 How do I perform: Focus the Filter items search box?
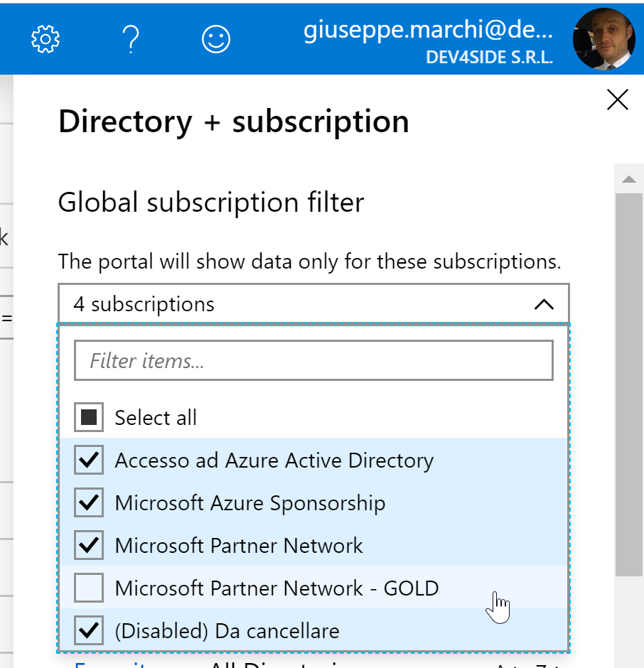point(313,360)
